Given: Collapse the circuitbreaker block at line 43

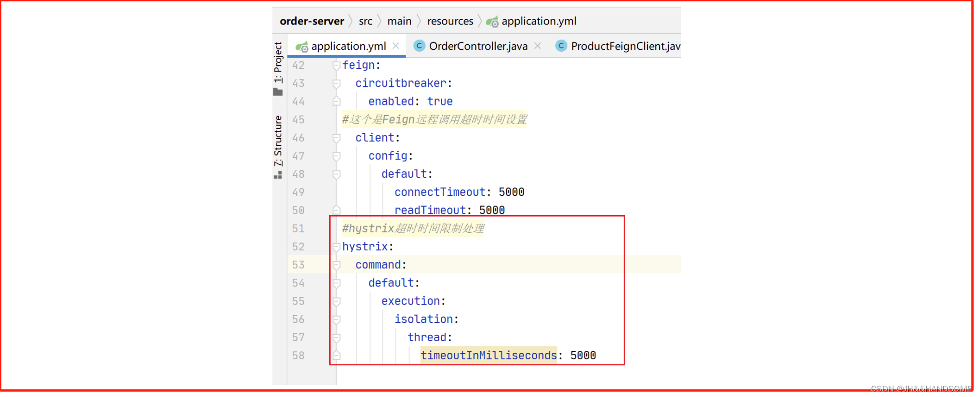Looking at the screenshot, I should pyautogui.click(x=336, y=83).
